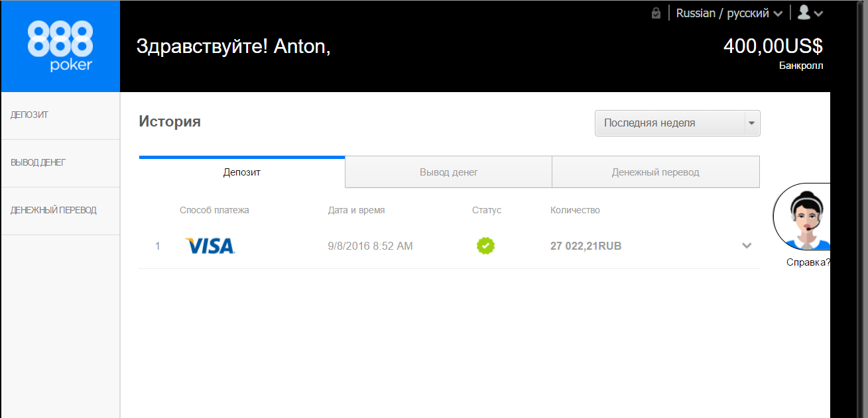Click the green verified status checkmark

[x=485, y=246]
